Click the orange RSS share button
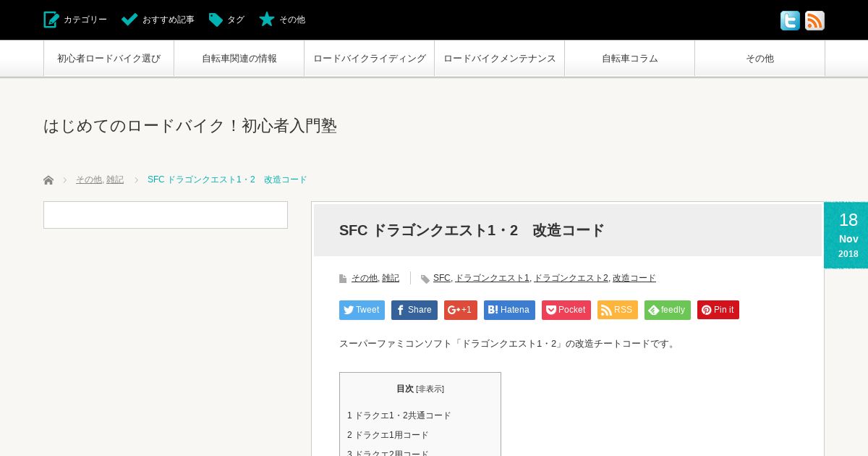The height and width of the screenshot is (456, 868). [x=618, y=310]
